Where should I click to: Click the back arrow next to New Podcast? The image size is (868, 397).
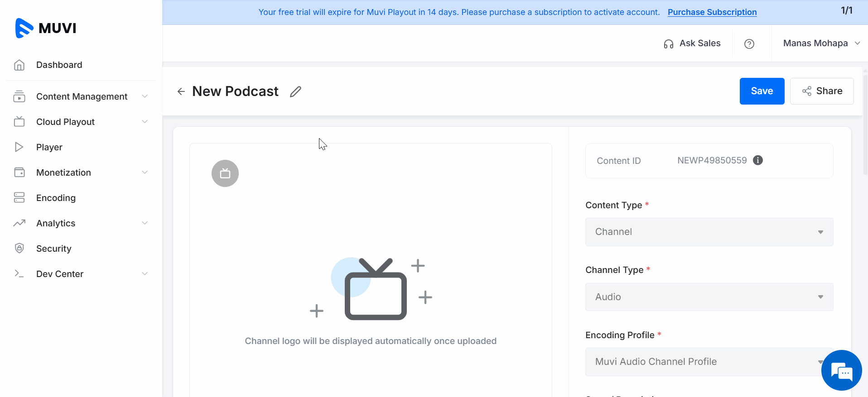click(181, 91)
